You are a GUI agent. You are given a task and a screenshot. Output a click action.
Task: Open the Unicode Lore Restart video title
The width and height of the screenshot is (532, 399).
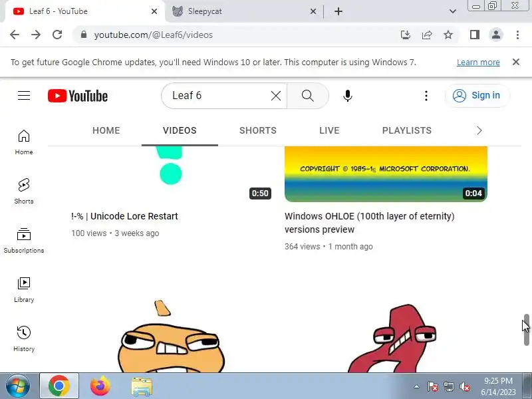[124, 216]
